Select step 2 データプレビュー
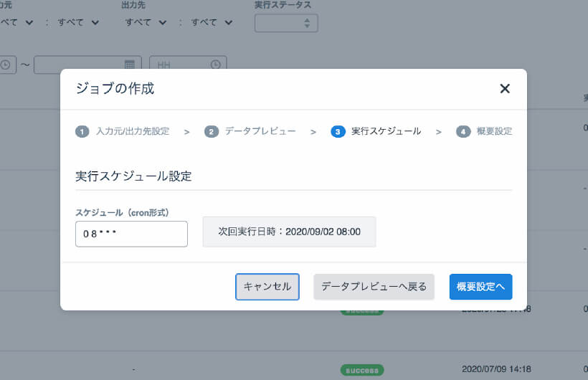 (250, 131)
